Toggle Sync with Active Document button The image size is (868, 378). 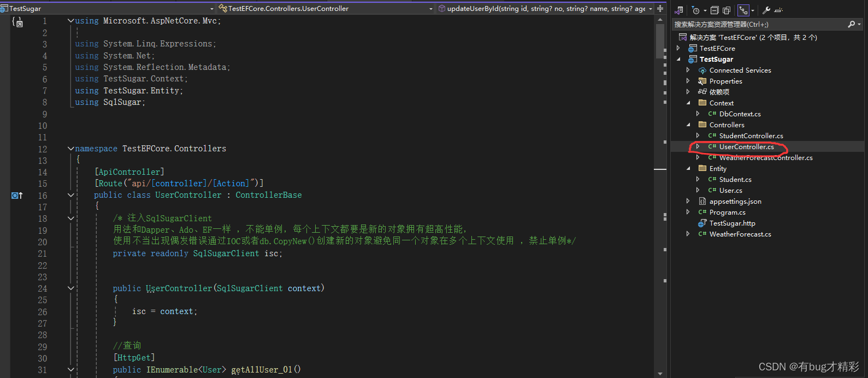[x=743, y=10]
